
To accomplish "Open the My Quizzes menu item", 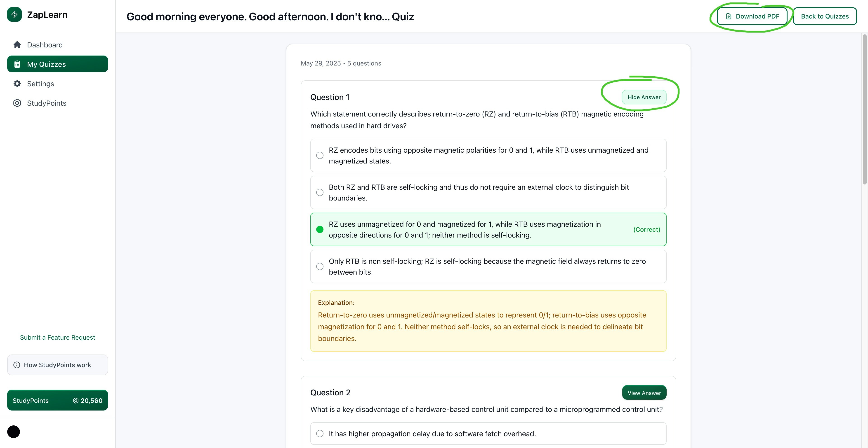I will pos(58,64).
